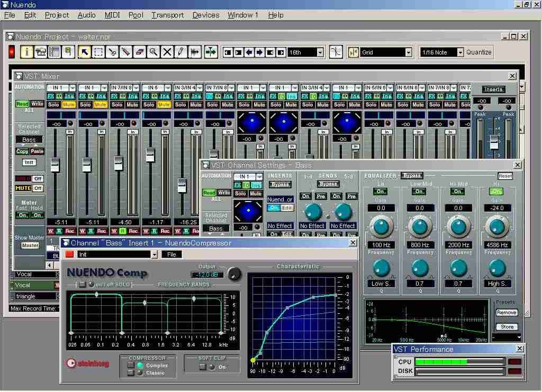Image resolution: width=542 pixels, height=392 pixels.
Task: Open the Grid snap mode dropdown
Action: pyautogui.click(x=408, y=52)
